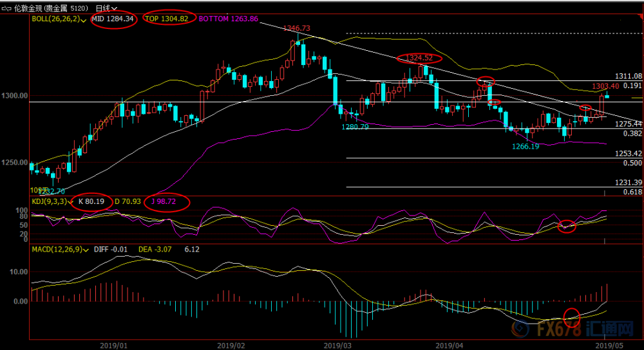Click the 0.191 retracement ratio label

click(632, 86)
